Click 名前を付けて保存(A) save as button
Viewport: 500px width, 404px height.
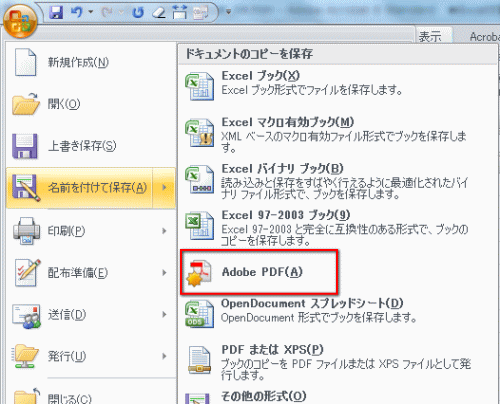(x=79, y=188)
